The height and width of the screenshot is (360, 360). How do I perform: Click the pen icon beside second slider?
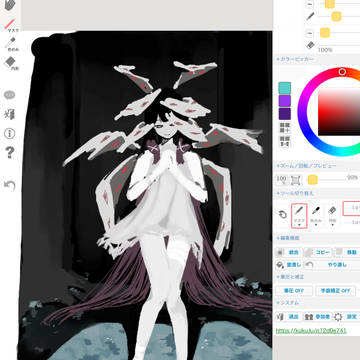point(310,16)
